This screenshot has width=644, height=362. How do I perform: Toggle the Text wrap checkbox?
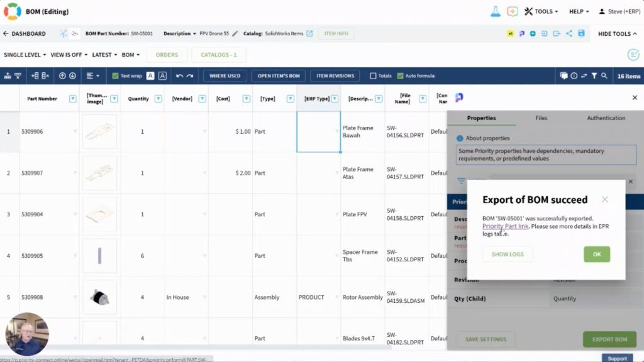pos(115,76)
